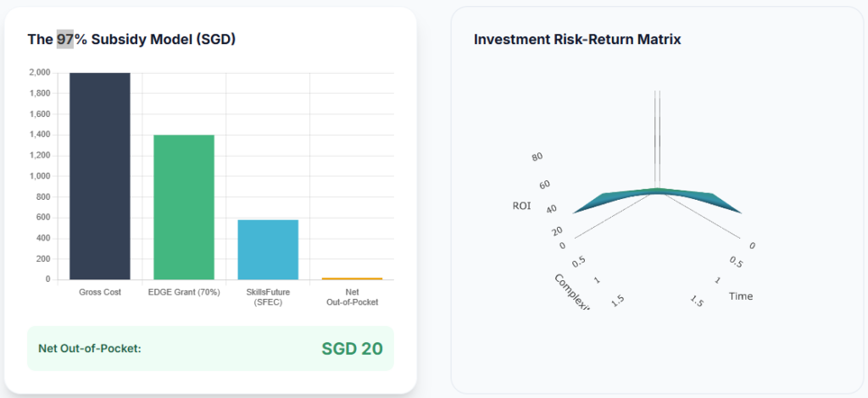Click the Complexity axis label
The image size is (868, 398).
pyautogui.click(x=572, y=291)
